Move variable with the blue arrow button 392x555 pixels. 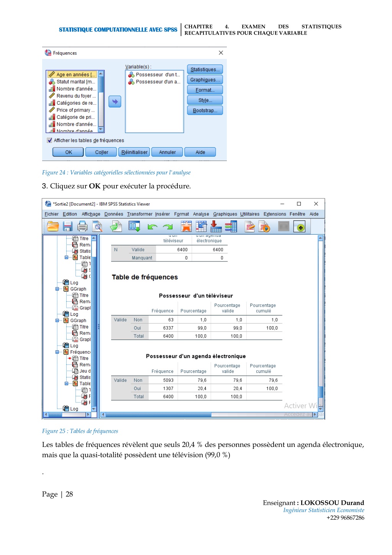point(115,102)
